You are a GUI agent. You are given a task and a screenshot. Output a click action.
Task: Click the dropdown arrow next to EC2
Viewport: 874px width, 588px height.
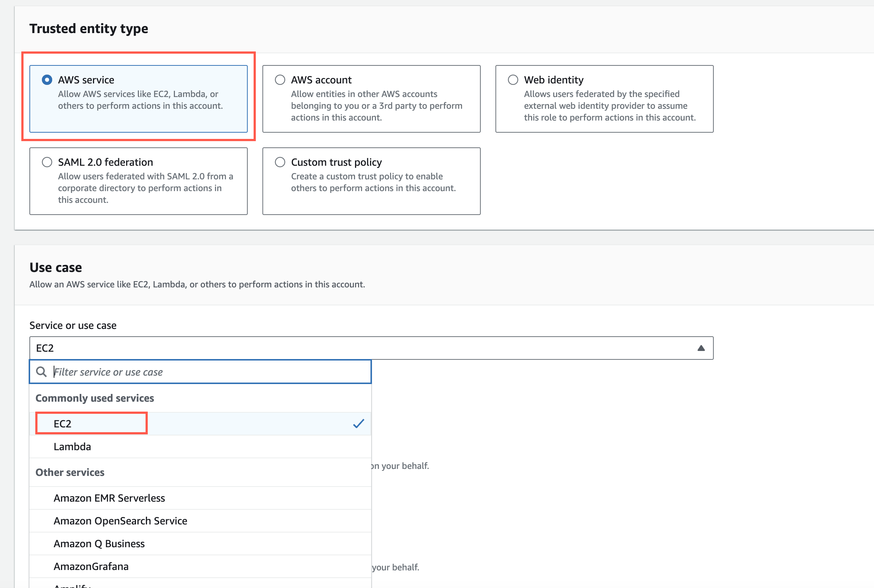[701, 348]
